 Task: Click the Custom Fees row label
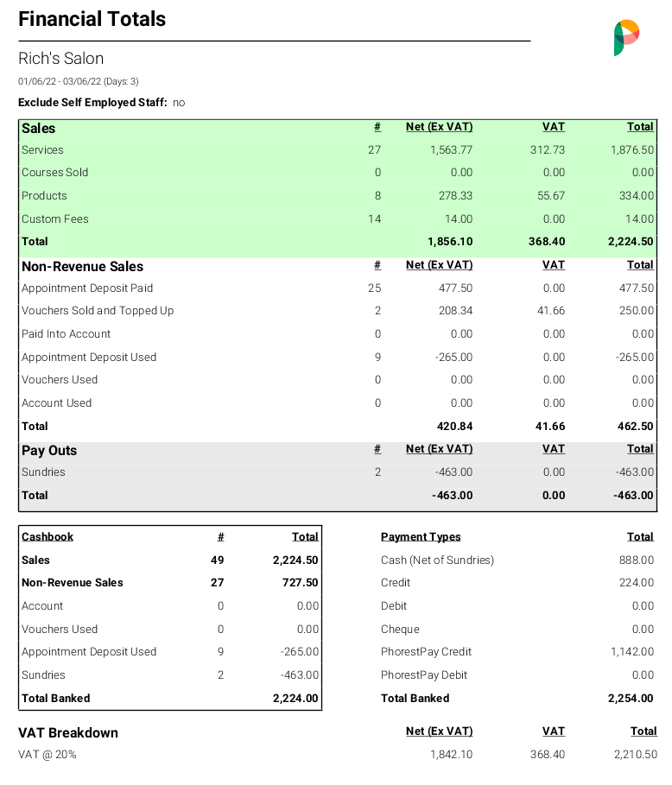click(55, 218)
